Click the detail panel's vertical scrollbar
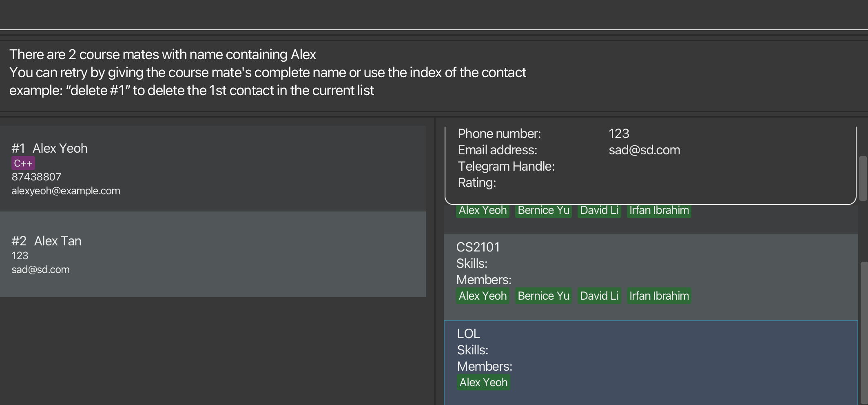868x405 pixels. coord(863,178)
